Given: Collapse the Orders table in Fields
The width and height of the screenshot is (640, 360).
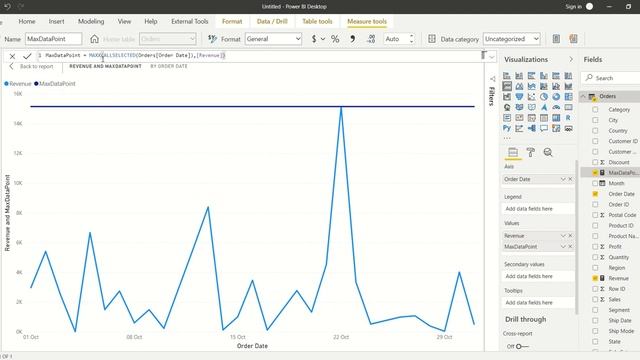Looking at the screenshot, I should coord(583,96).
